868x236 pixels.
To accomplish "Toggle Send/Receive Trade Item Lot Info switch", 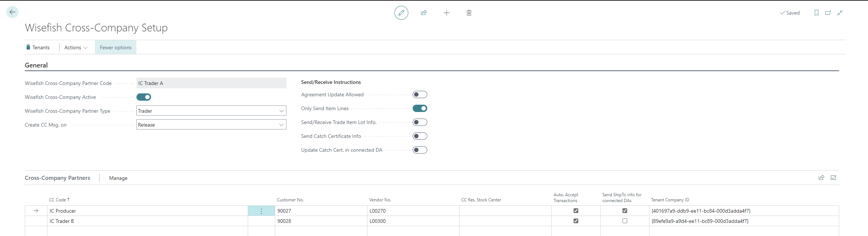I will 420,122.
